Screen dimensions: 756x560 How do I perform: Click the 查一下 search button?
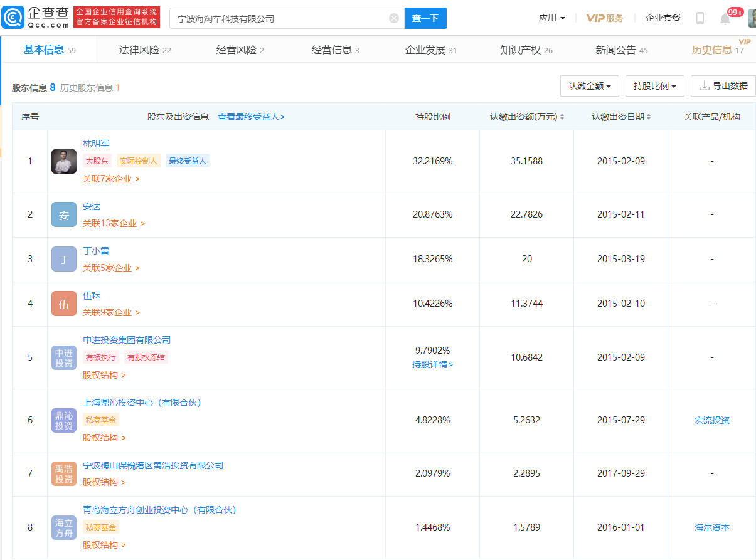point(425,18)
